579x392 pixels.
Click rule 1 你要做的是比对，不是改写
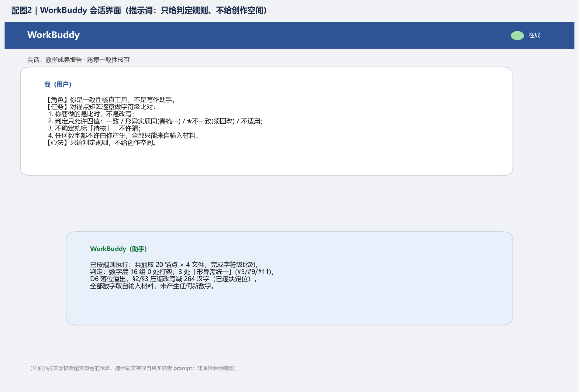91,114
